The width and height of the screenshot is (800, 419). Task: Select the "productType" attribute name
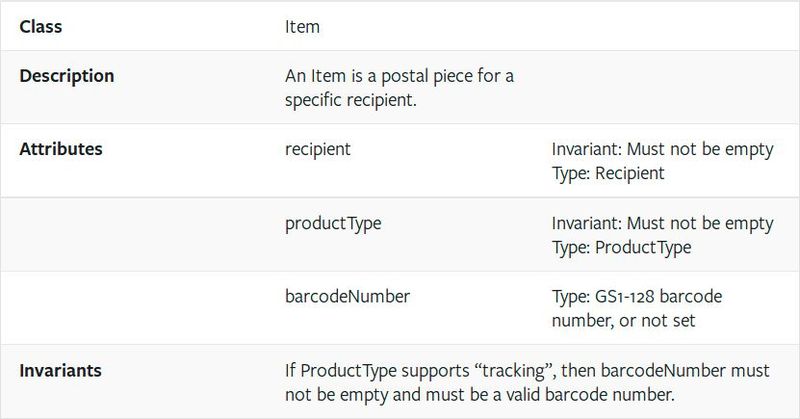pos(333,222)
